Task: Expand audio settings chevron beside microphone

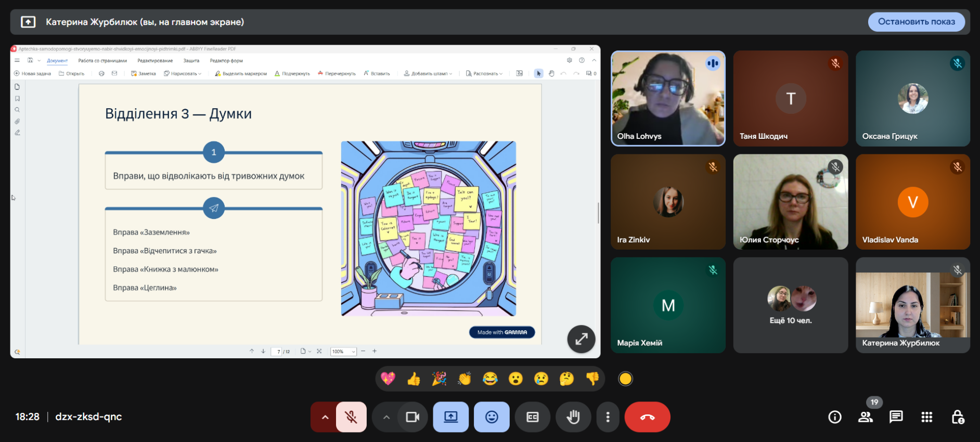Action: point(325,417)
